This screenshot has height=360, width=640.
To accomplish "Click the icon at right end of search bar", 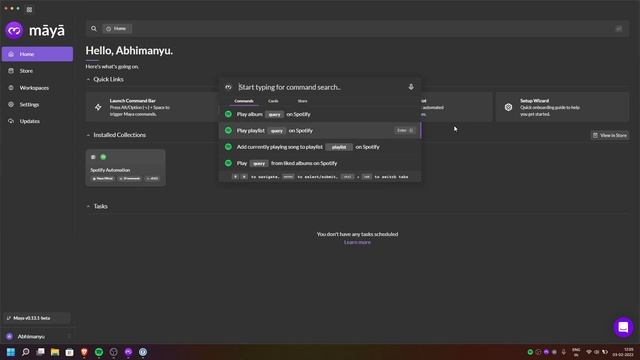I will 619,29.
